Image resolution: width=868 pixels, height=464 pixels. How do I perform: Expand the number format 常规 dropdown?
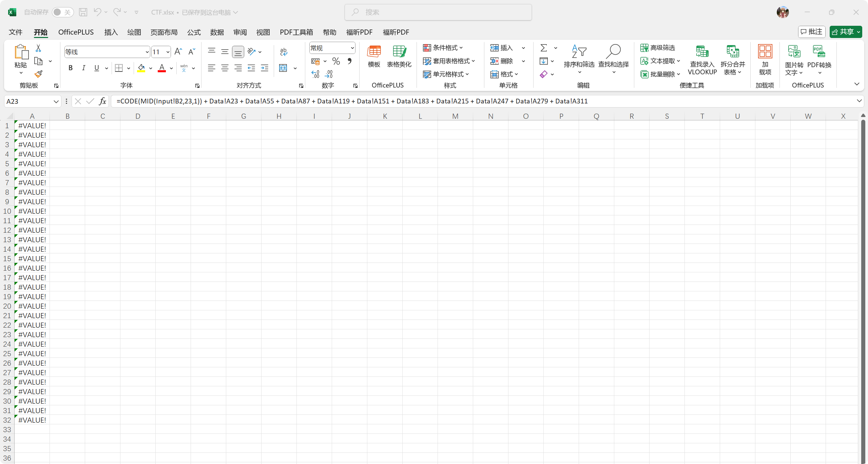tap(352, 48)
